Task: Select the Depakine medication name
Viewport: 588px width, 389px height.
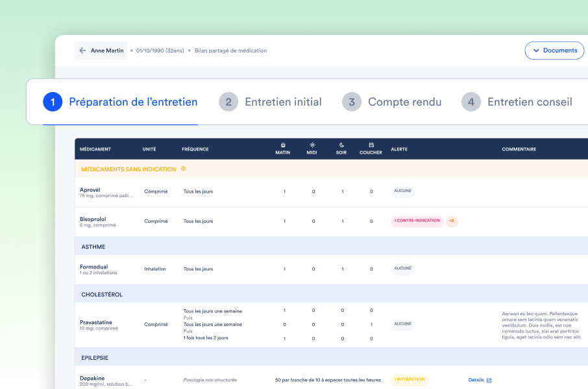Action: click(x=92, y=378)
